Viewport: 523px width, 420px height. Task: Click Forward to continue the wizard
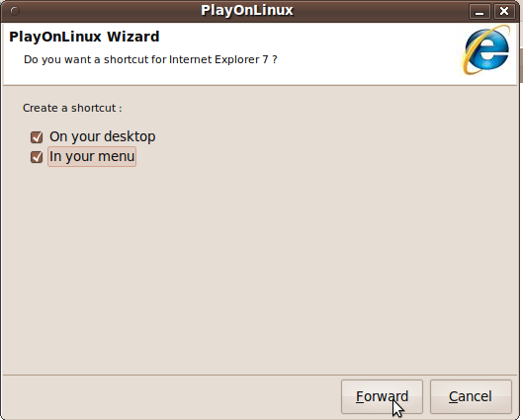pyautogui.click(x=382, y=396)
